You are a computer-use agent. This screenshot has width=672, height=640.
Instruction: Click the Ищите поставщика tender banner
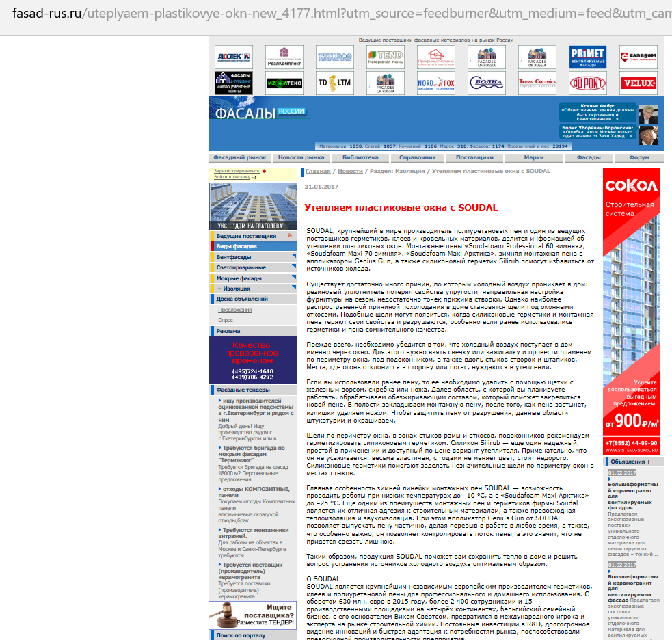click(x=253, y=615)
